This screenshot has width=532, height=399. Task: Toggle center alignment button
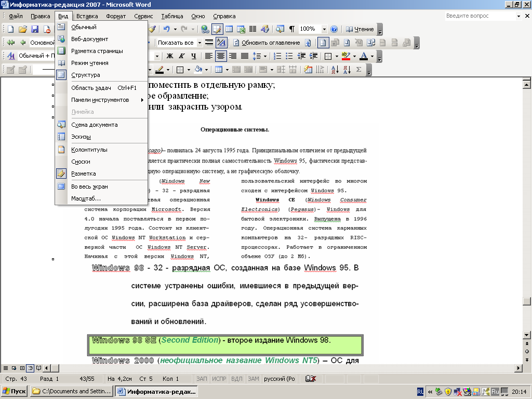pos(220,56)
